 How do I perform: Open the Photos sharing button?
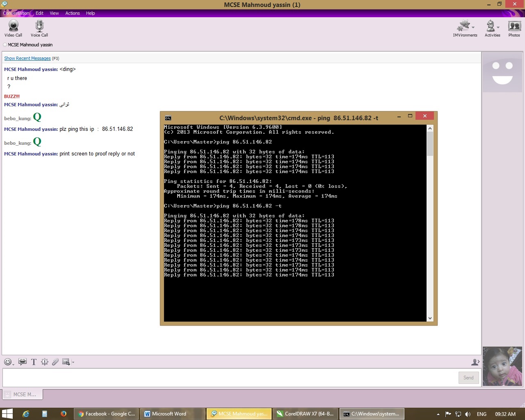[x=514, y=28]
